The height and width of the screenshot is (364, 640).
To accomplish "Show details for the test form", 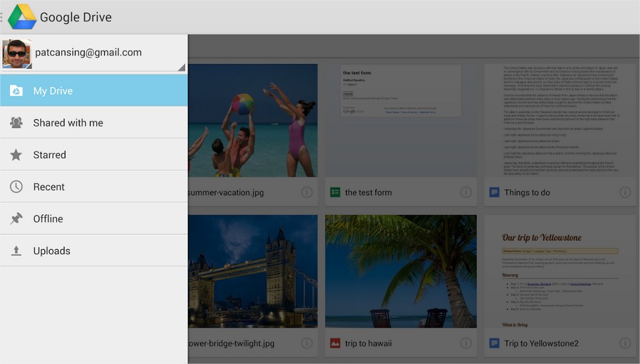I will [466, 193].
